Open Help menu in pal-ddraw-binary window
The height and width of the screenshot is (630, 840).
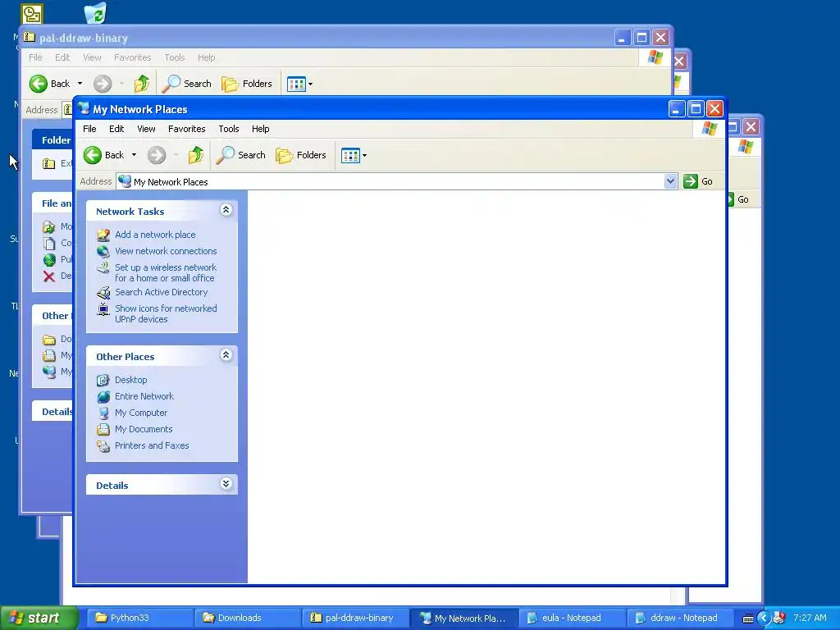[x=206, y=57]
